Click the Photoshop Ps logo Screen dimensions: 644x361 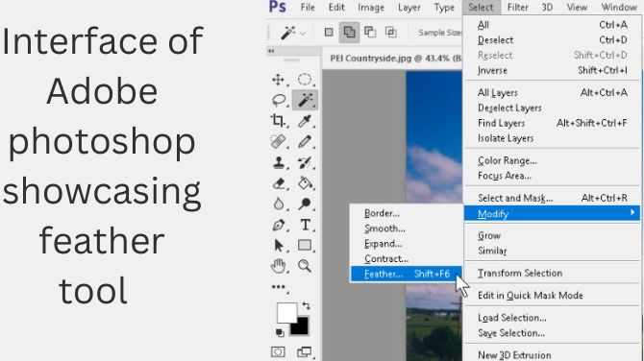point(277,7)
